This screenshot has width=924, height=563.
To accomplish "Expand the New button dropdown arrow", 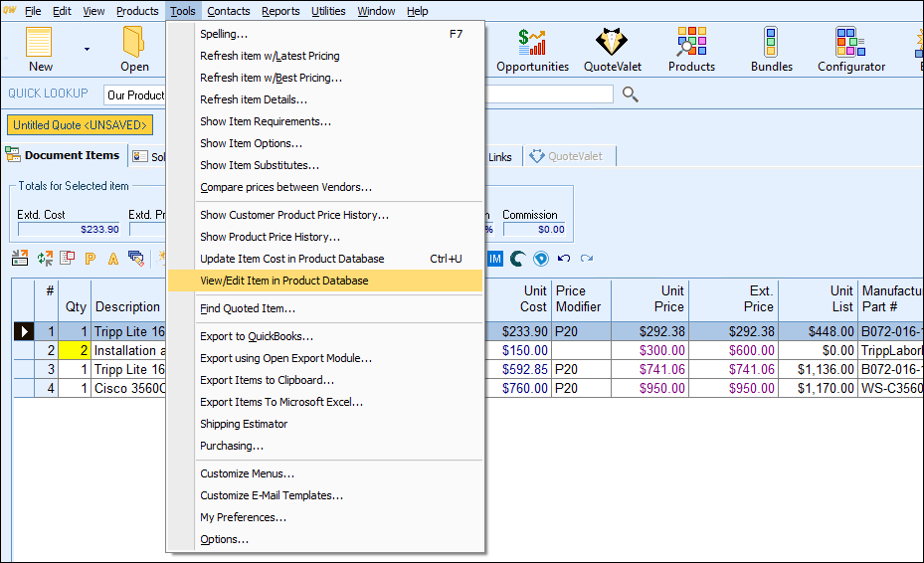I will [x=87, y=49].
